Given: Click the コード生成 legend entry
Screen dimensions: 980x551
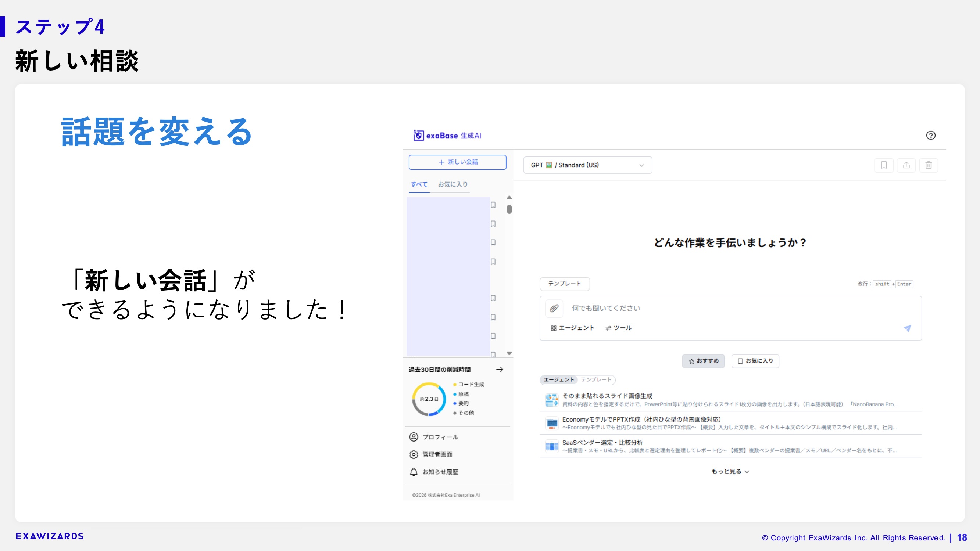Looking at the screenshot, I should click(x=469, y=385).
